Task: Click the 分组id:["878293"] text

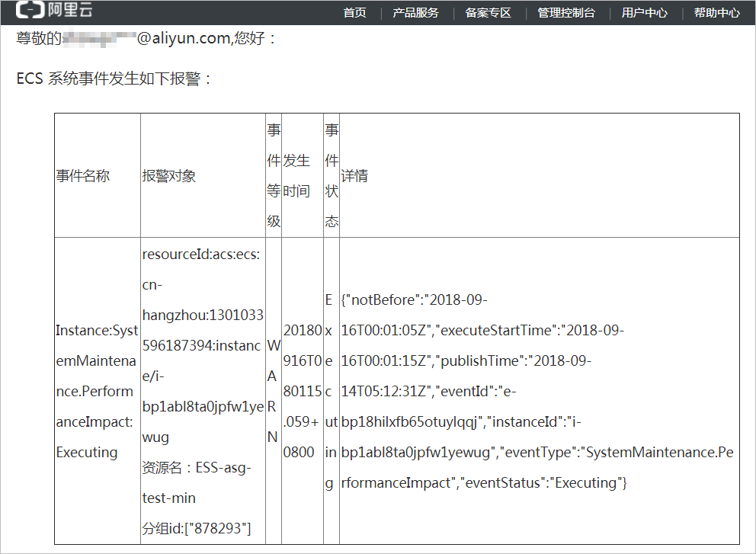Action: point(197,528)
